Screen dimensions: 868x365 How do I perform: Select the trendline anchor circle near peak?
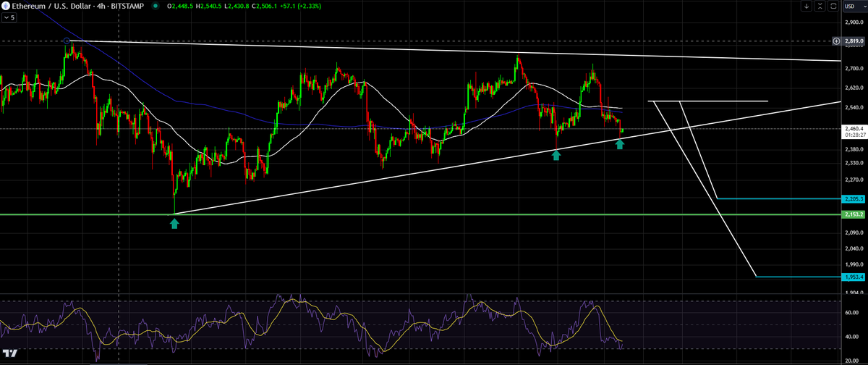coord(67,41)
